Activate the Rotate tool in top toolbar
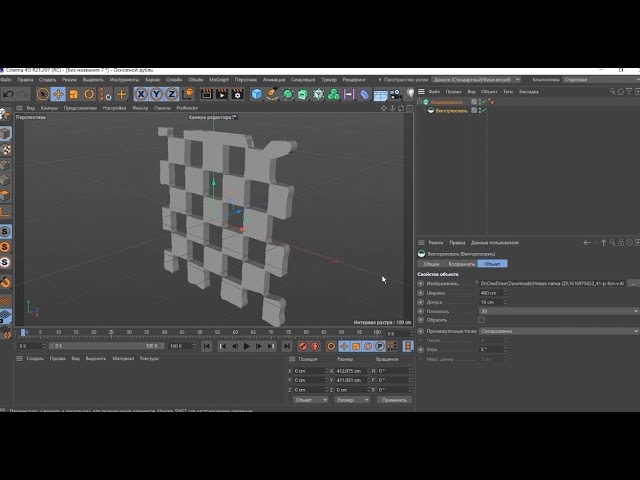640x480 pixels. click(89, 94)
